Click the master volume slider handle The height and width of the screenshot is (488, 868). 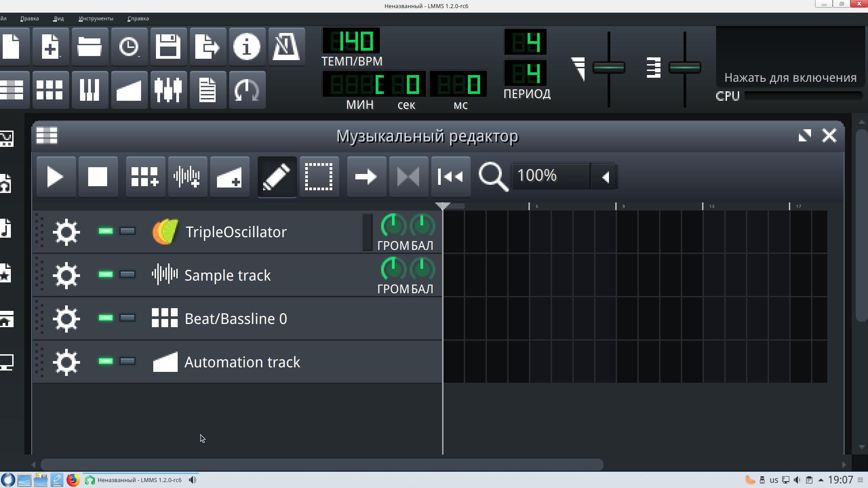(x=609, y=68)
